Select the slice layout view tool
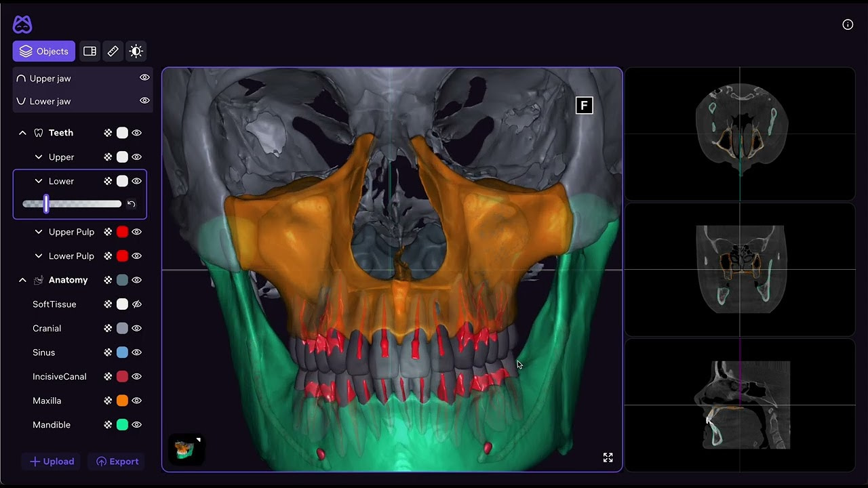Screen dimensions: 868x488 90,51
